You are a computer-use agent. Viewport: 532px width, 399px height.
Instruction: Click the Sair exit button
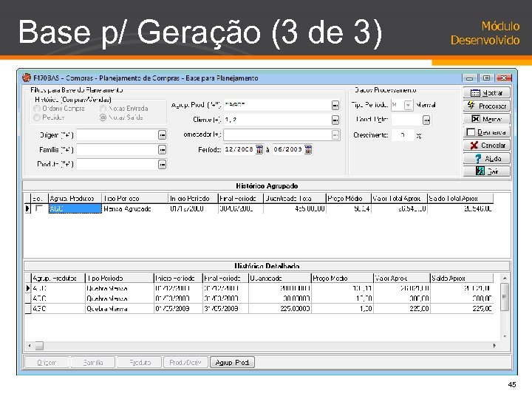[x=486, y=171]
